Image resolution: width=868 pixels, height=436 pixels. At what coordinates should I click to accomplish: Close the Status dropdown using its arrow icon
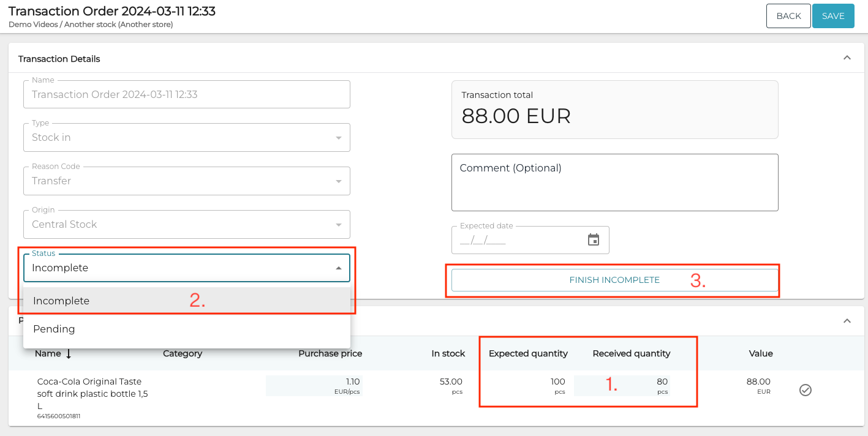[339, 268]
